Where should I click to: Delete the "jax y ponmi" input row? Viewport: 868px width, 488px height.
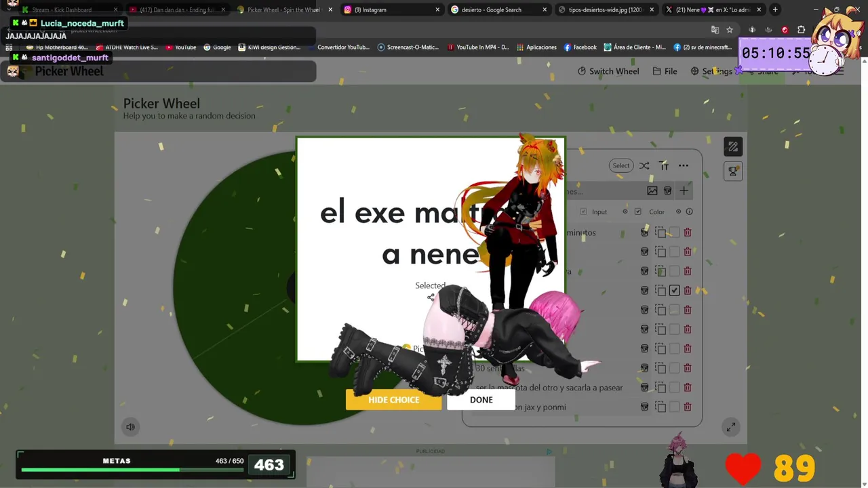pyautogui.click(x=688, y=407)
